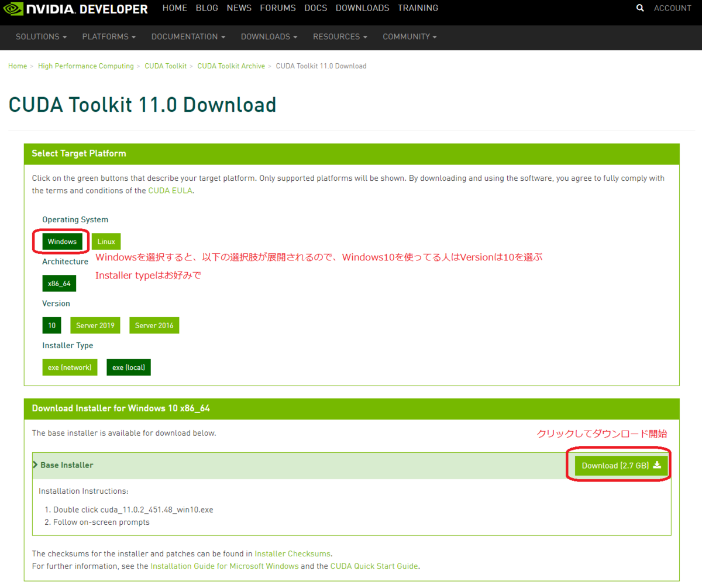Click the Installer Type label
The width and height of the screenshot is (702, 588).
tap(68, 345)
